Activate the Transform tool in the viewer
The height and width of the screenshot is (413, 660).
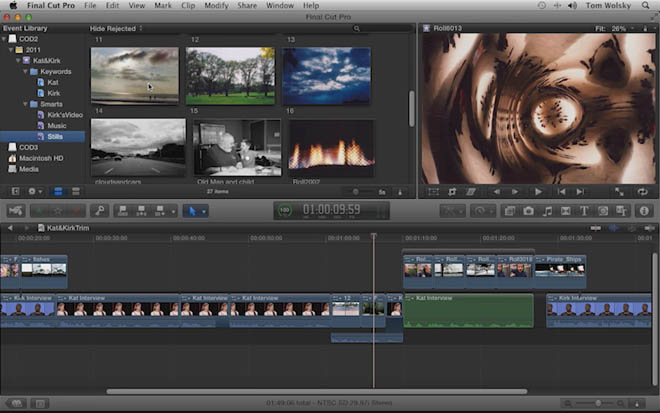click(433, 192)
